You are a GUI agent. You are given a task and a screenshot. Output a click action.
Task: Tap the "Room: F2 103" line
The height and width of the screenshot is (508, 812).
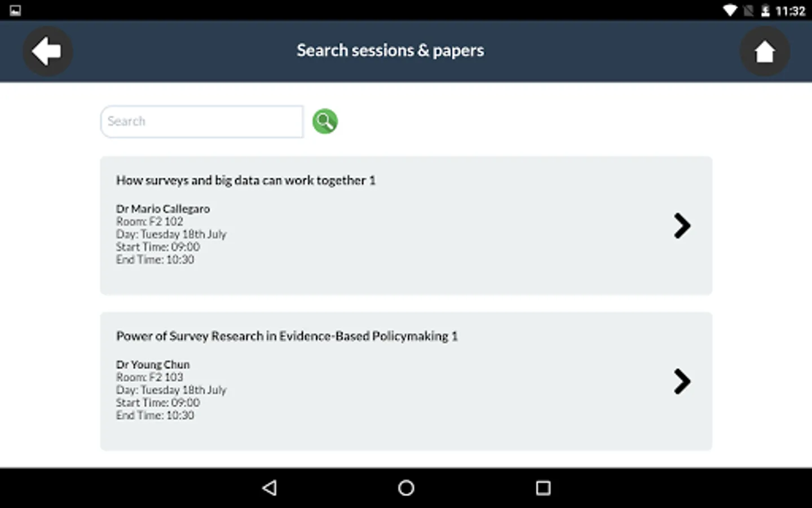pyautogui.click(x=149, y=377)
